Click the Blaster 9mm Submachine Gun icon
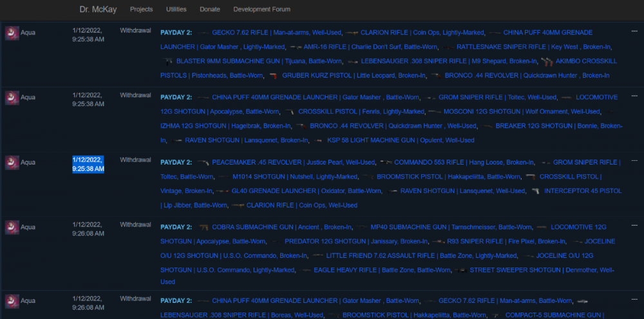Image resolution: width=644 pixels, height=319 pixels. coord(167,62)
